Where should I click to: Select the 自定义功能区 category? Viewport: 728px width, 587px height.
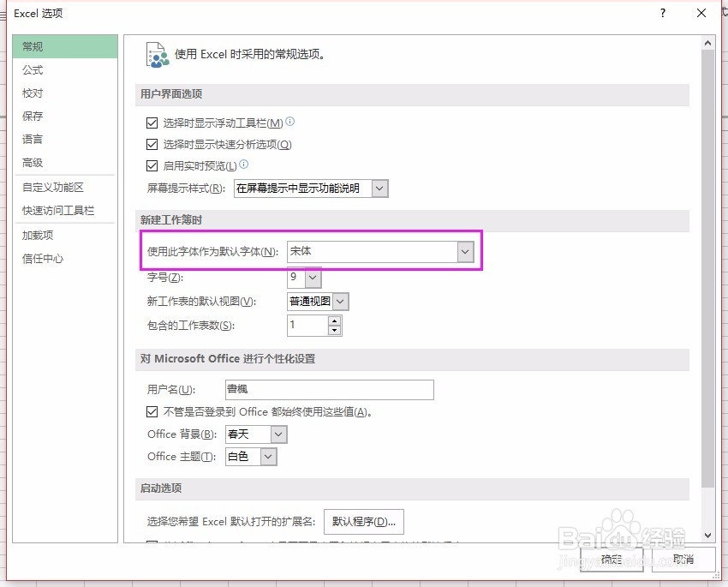(x=51, y=187)
